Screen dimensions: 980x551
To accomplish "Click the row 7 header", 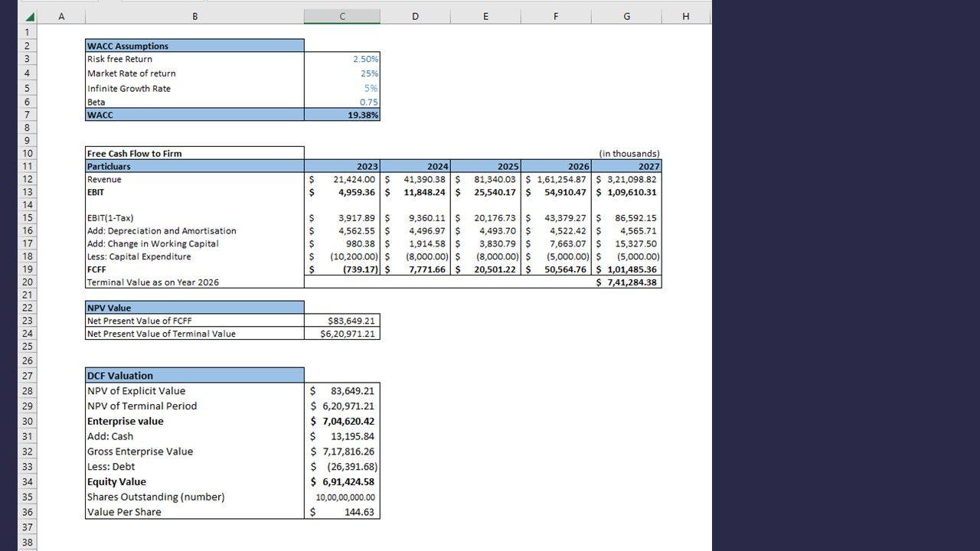I will (27, 115).
